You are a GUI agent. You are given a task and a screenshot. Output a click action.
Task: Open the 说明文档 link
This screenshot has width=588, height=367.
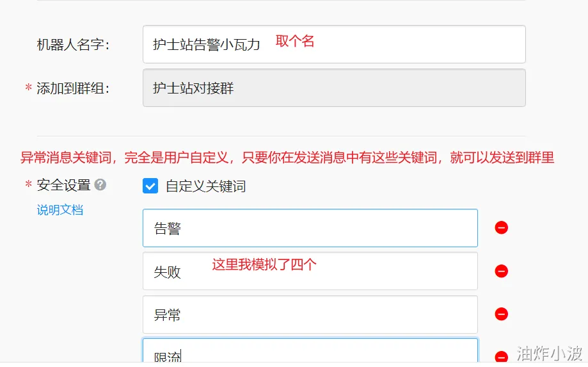[x=60, y=209]
